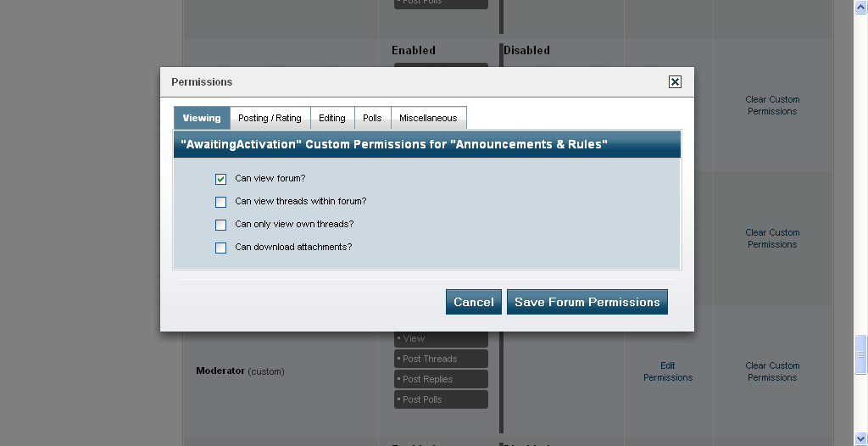868x446 pixels.
Task: Open the Editing permissions tab
Action: pyautogui.click(x=332, y=118)
